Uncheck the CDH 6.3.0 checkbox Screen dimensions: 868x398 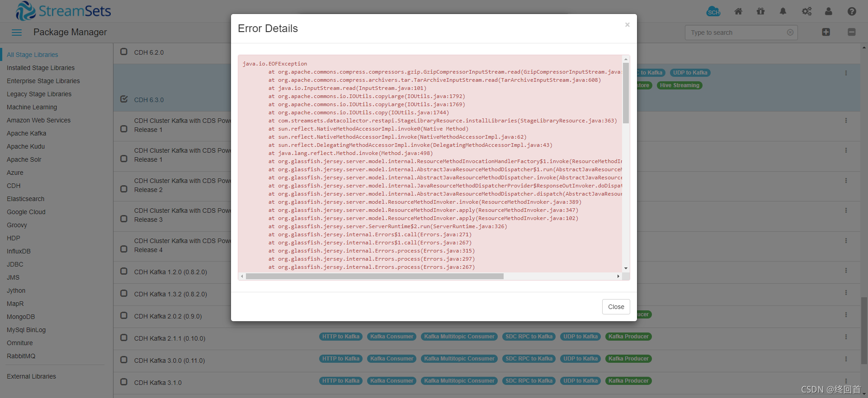click(x=124, y=99)
